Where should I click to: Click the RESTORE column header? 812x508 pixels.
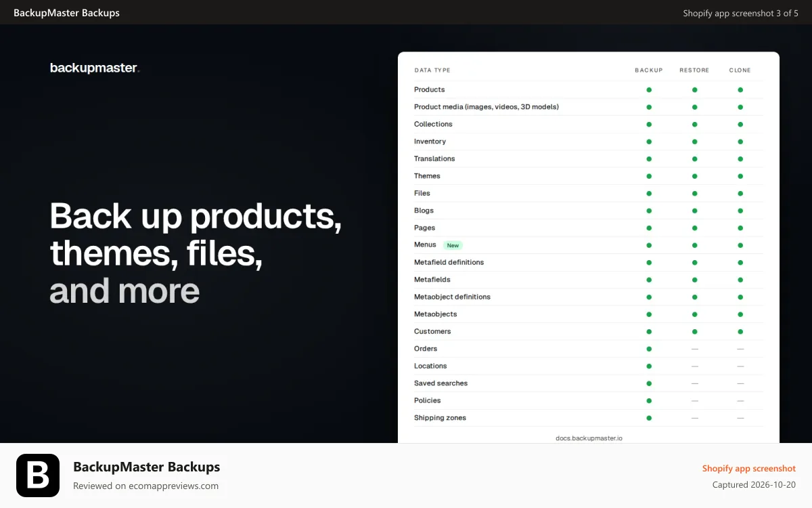pyautogui.click(x=694, y=70)
